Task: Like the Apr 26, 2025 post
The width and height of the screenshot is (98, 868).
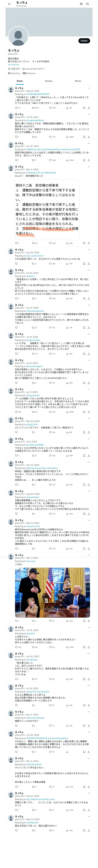Action: pos(50,263)
